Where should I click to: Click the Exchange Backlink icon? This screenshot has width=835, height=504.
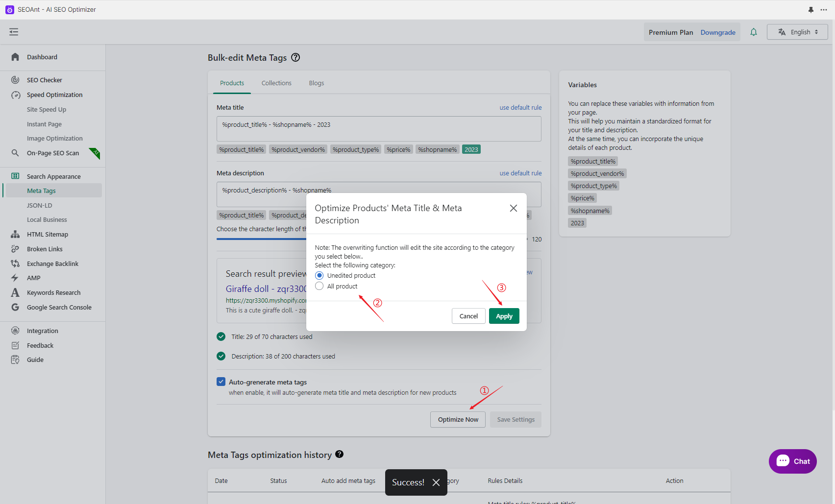pos(15,264)
